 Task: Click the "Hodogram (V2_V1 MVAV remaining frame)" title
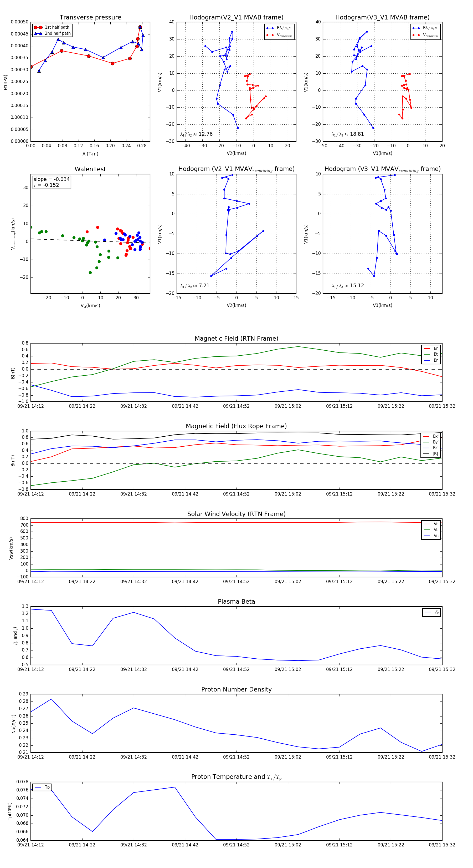coord(236,169)
